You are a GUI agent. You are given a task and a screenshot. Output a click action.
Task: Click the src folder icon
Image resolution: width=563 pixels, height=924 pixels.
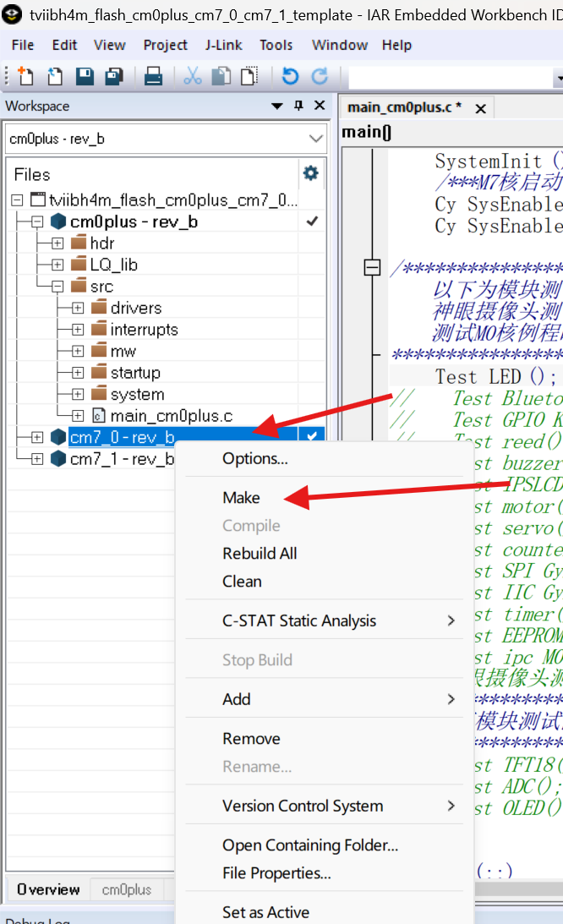coord(79,286)
